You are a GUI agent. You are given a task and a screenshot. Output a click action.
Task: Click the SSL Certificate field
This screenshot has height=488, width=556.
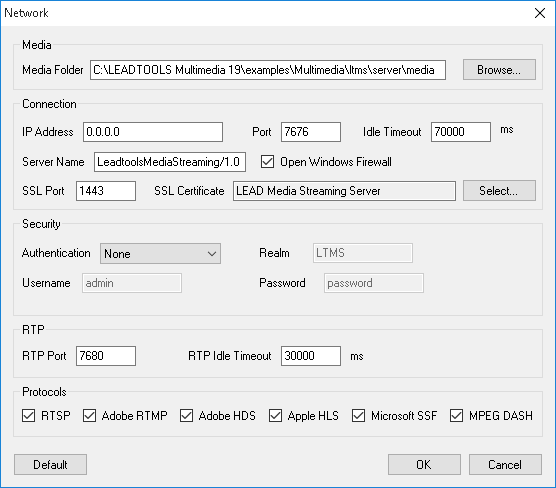click(344, 191)
